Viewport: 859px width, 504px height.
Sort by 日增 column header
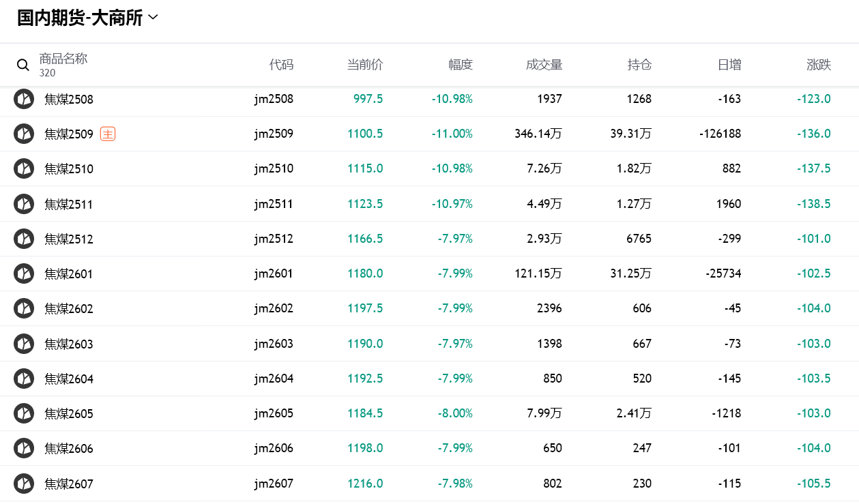729,65
